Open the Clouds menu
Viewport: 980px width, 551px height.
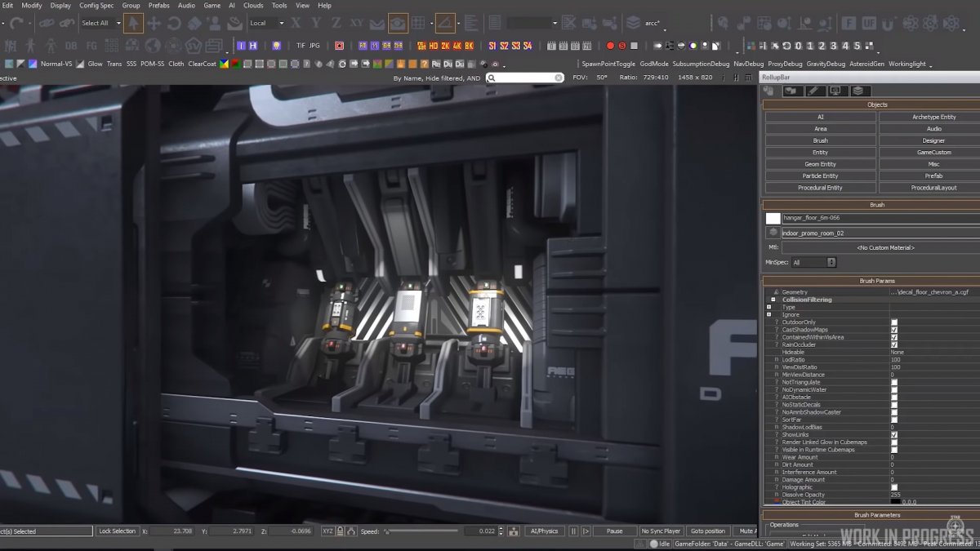[253, 5]
